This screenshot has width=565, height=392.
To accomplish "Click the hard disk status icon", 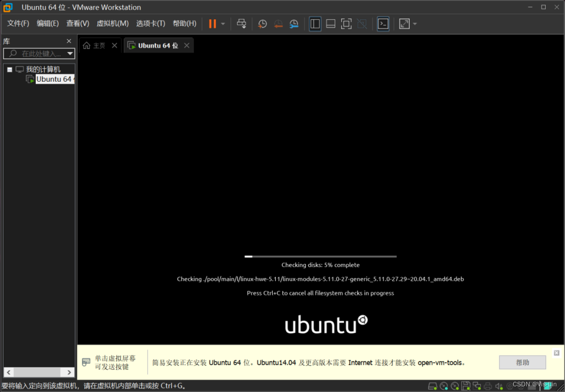I will click(433, 386).
